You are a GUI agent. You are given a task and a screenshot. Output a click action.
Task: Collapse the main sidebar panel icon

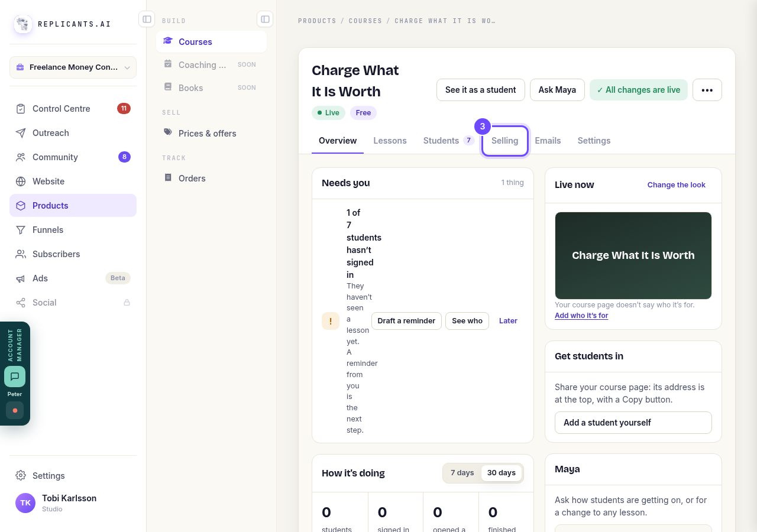(x=147, y=19)
